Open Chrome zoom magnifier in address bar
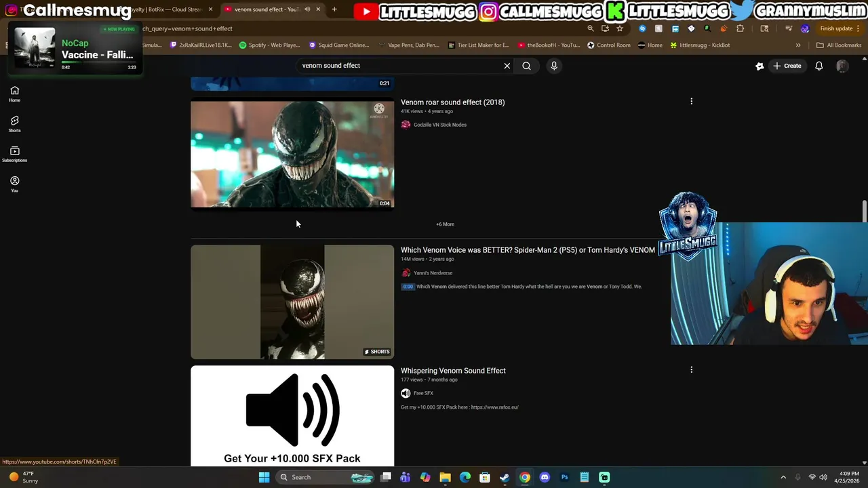 click(590, 28)
